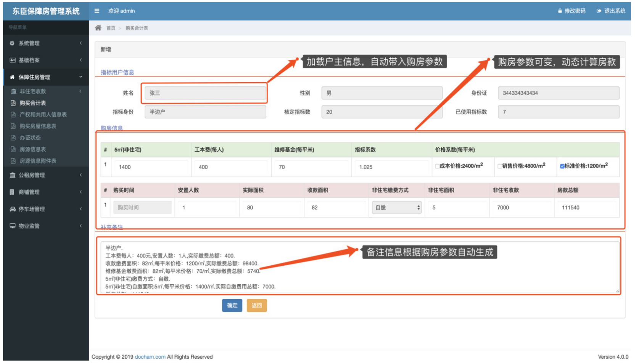Click the house icon for 保障住房管理
636x364 pixels.
click(12, 77)
